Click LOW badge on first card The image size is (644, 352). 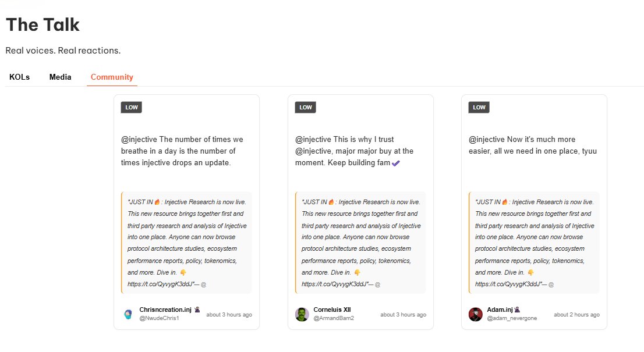coord(132,107)
